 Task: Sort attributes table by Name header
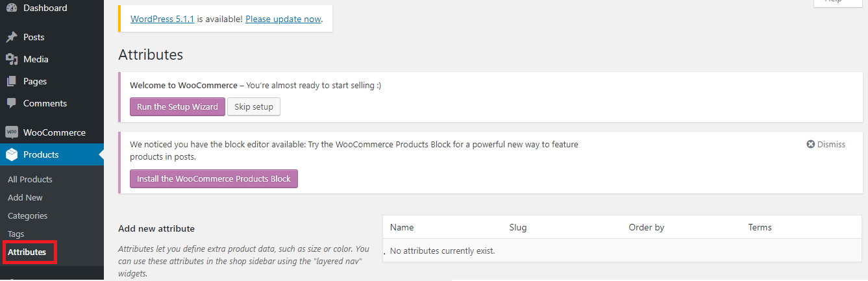[x=402, y=227]
